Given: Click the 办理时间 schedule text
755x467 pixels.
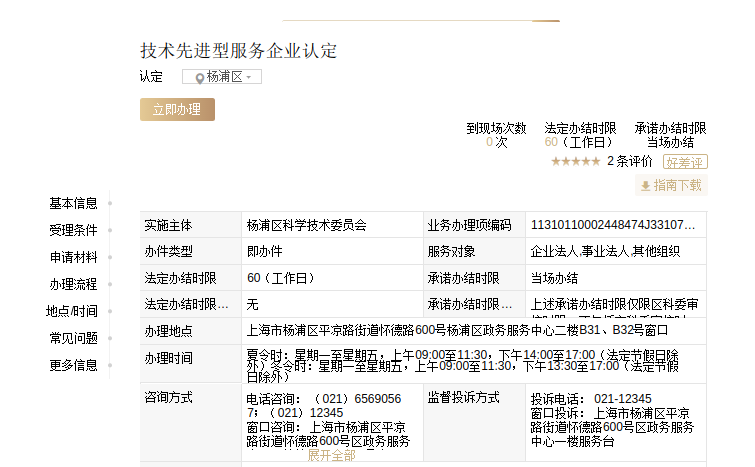Looking at the screenshot, I should pos(462,366).
